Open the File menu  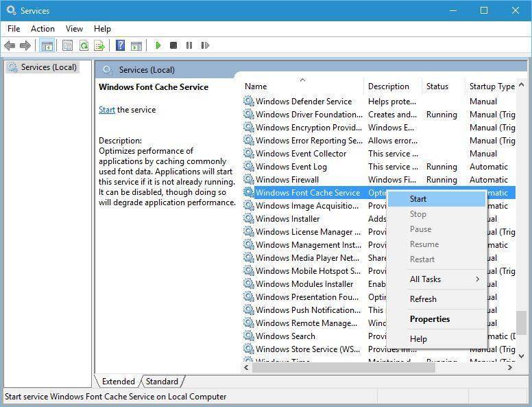click(14, 29)
